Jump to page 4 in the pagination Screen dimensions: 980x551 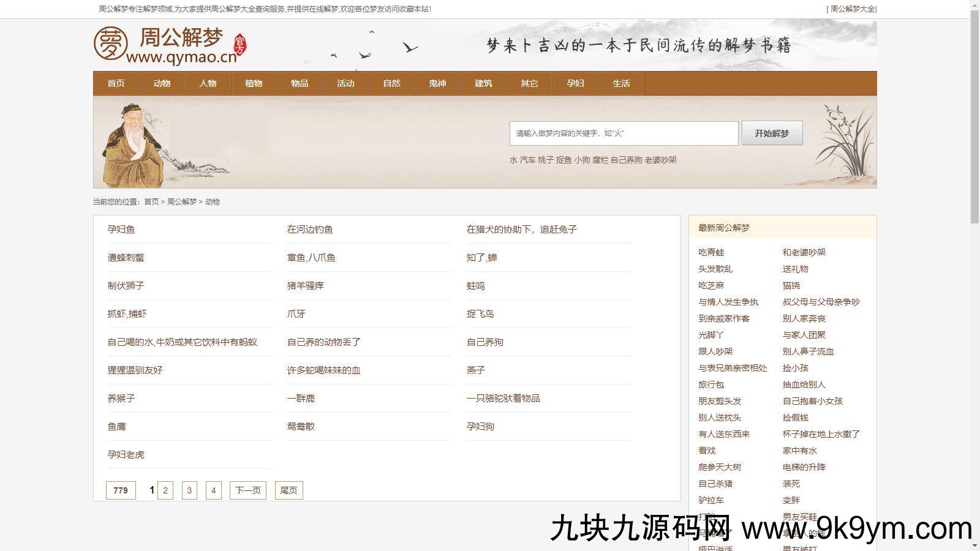point(213,490)
